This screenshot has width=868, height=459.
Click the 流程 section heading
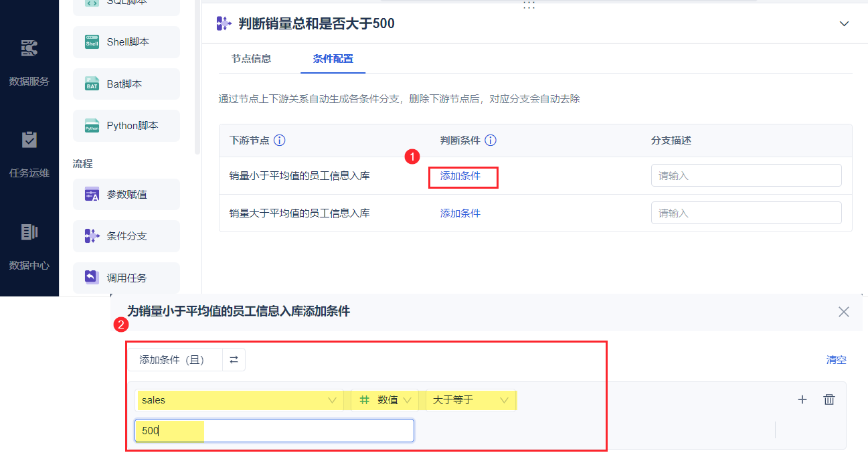pos(82,163)
